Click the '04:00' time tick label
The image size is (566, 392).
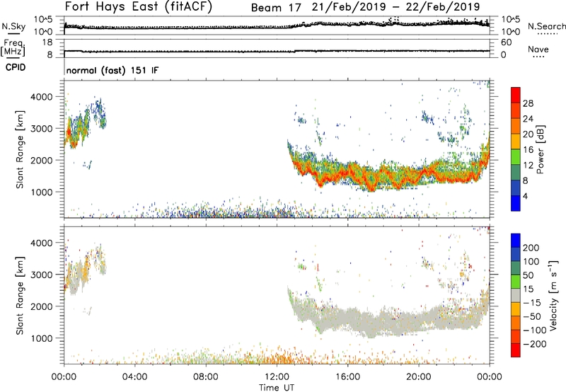click(135, 377)
